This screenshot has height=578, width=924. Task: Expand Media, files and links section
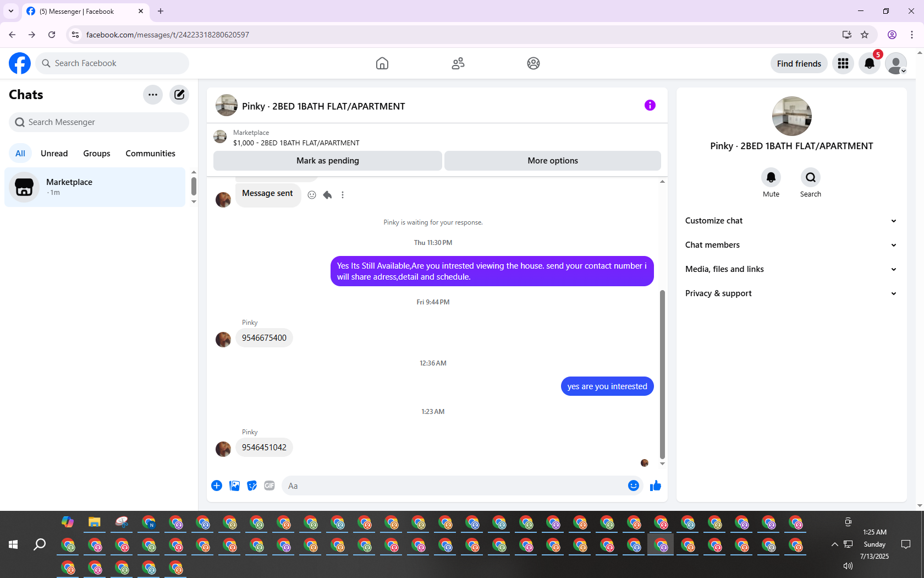coord(791,269)
